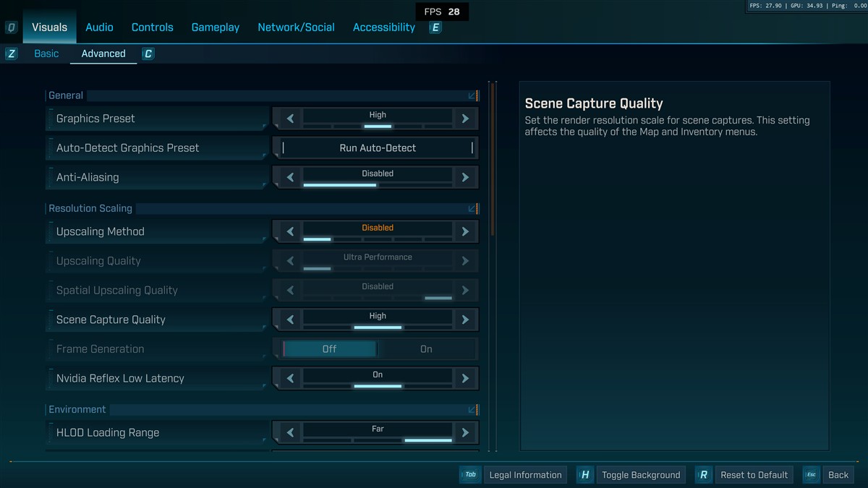Collapse the Environment section
The image size is (868, 488).
point(472,409)
